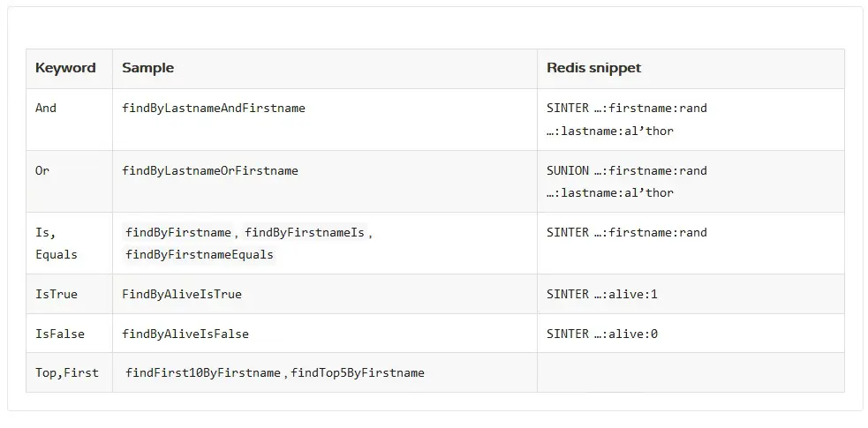This screenshot has height=428, width=868.
Task: Click the findByAliveIsFalse sample cell
Action: [324, 334]
